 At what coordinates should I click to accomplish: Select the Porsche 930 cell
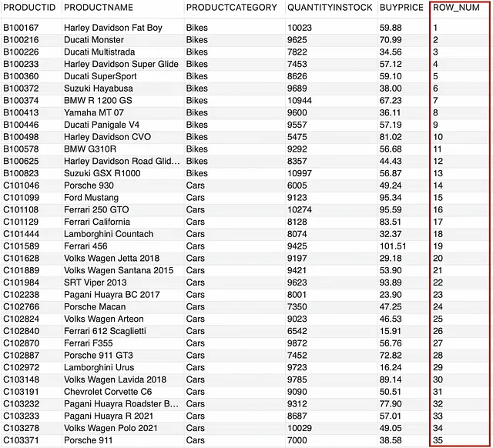pyautogui.click(x=89, y=186)
